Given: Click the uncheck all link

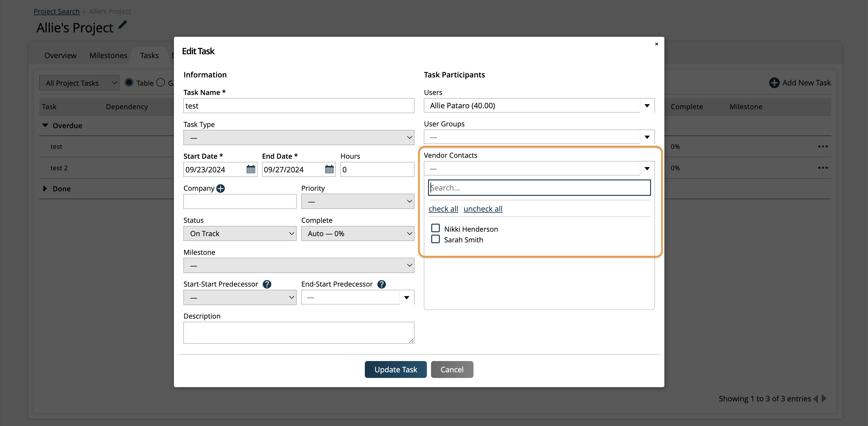Looking at the screenshot, I should [483, 209].
